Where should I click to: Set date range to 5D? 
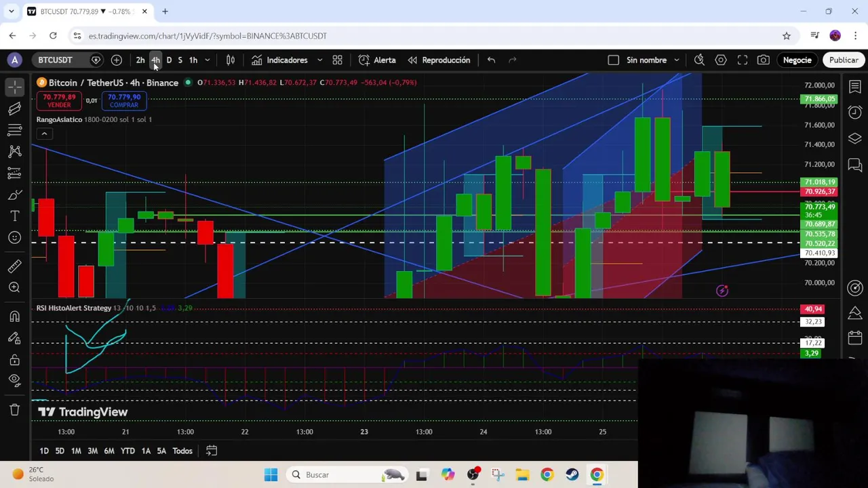[60, 451]
